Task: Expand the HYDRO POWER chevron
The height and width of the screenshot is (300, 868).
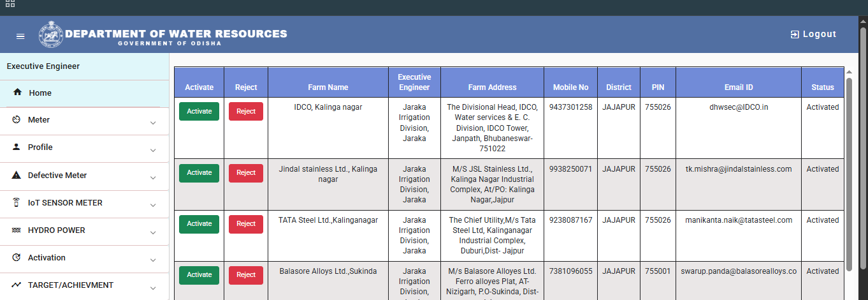Action: [153, 233]
